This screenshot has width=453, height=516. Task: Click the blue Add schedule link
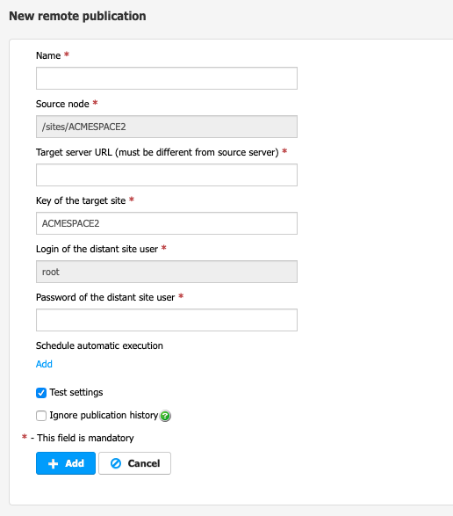click(x=44, y=364)
